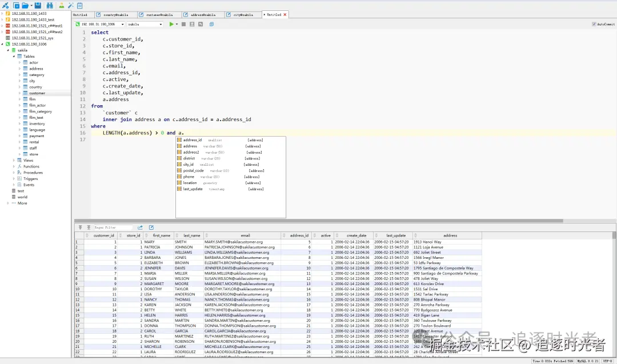The height and width of the screenshot is (364, 617).
Task: Click the sakila database icon in tree
Action: [x=14, y=50]
